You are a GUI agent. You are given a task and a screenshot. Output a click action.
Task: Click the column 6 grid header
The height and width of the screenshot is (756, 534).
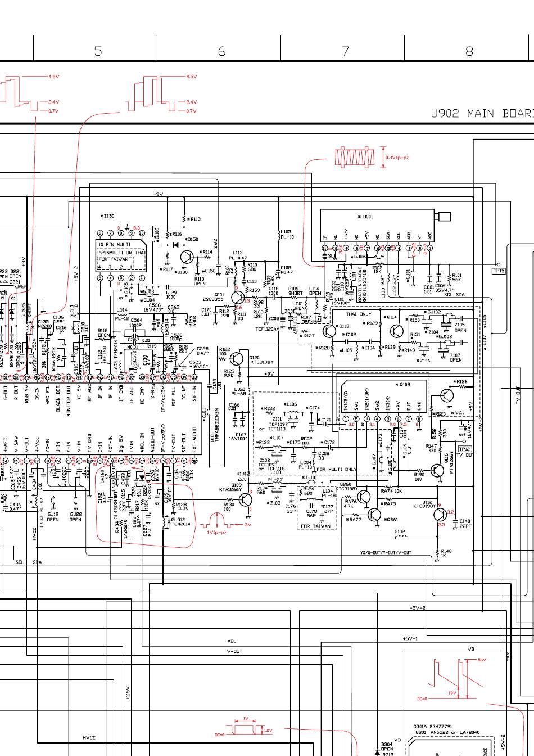pyautogui.click(x=221, y=51)
